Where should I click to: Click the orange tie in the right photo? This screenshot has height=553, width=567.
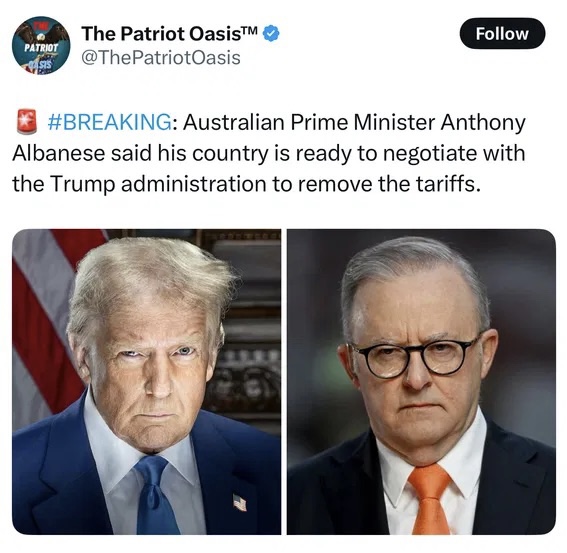click(429, 501)
